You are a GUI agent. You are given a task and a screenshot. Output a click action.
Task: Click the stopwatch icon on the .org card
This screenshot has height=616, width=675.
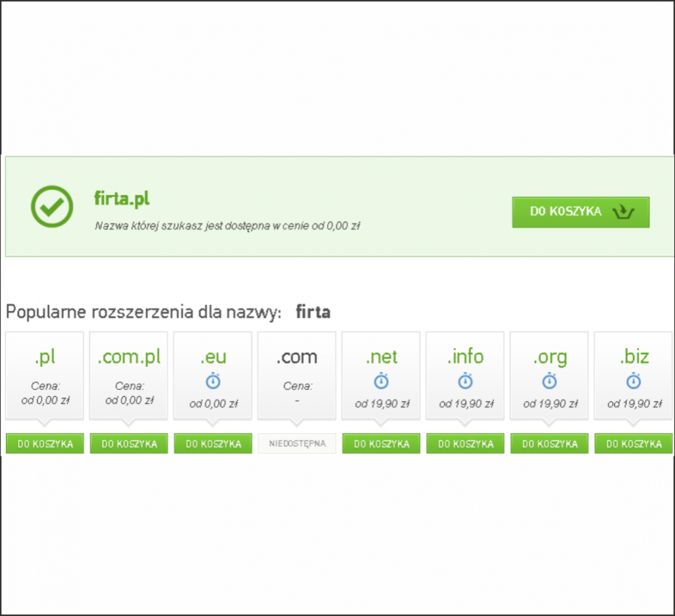point(549,381)
